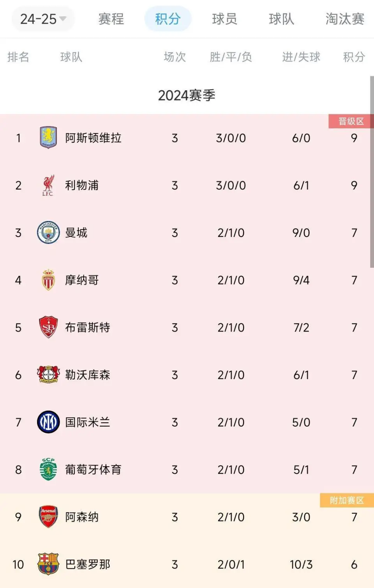Select the 积分 tab

click(168, 19)
